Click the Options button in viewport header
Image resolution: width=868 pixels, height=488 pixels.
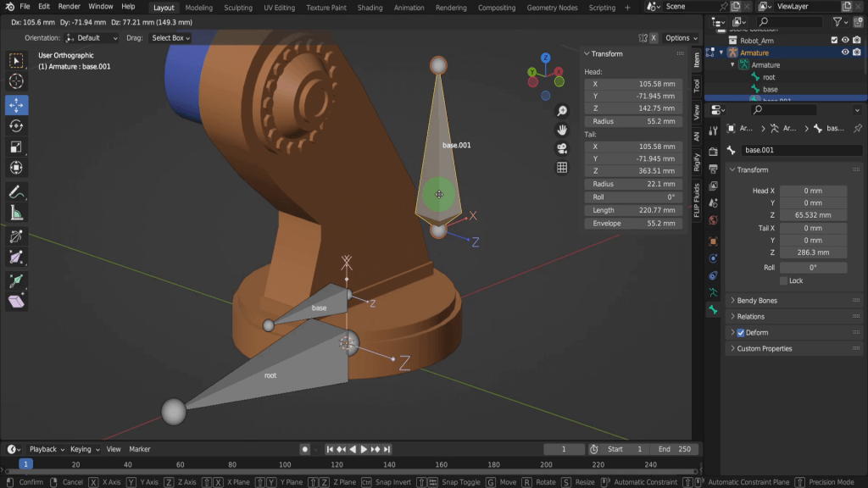click(682, 38)
